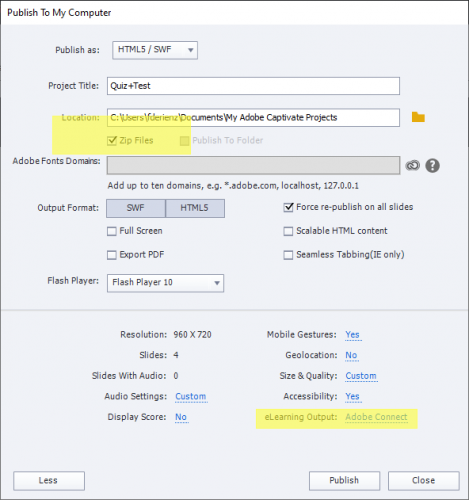Image resolution: width=469 pixels, height=500 pixels.
Task: Open the Size & Quality Custom link
Action: (x=361, y=376)
